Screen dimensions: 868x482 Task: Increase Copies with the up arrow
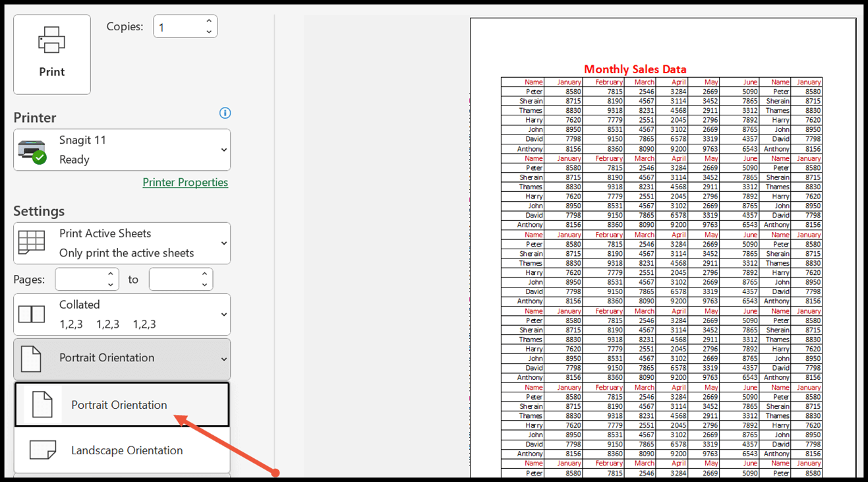[209, 20]
